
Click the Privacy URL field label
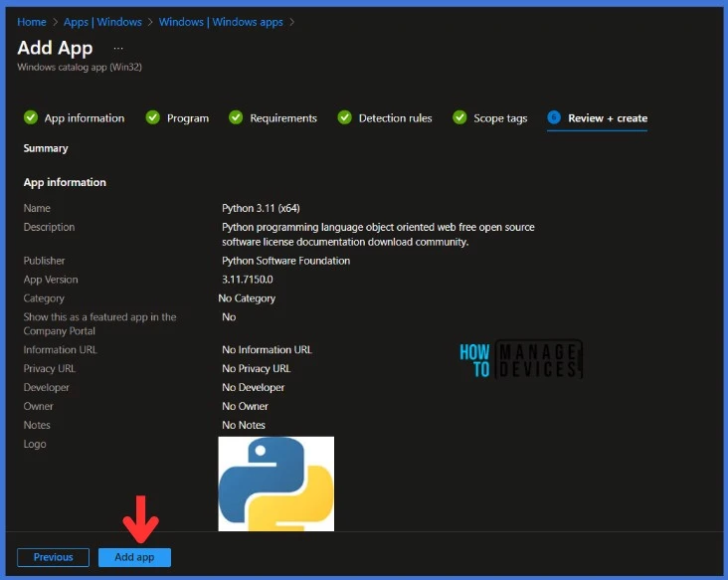(x=49, y=369)
